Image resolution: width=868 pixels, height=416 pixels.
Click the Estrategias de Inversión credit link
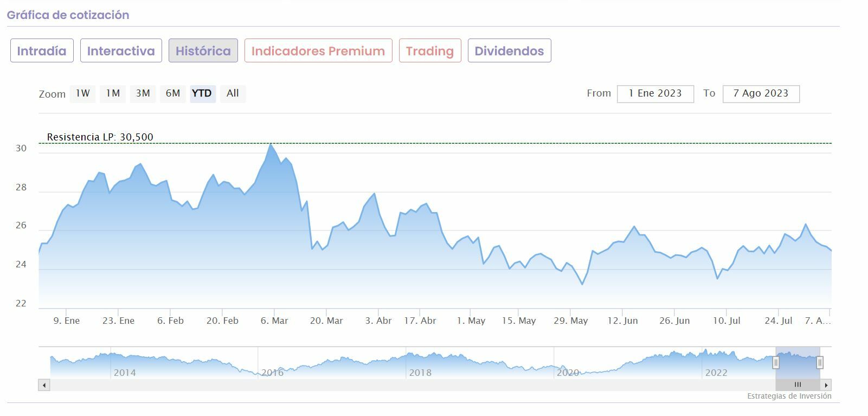pyautogui.click(x=789, y=396)
